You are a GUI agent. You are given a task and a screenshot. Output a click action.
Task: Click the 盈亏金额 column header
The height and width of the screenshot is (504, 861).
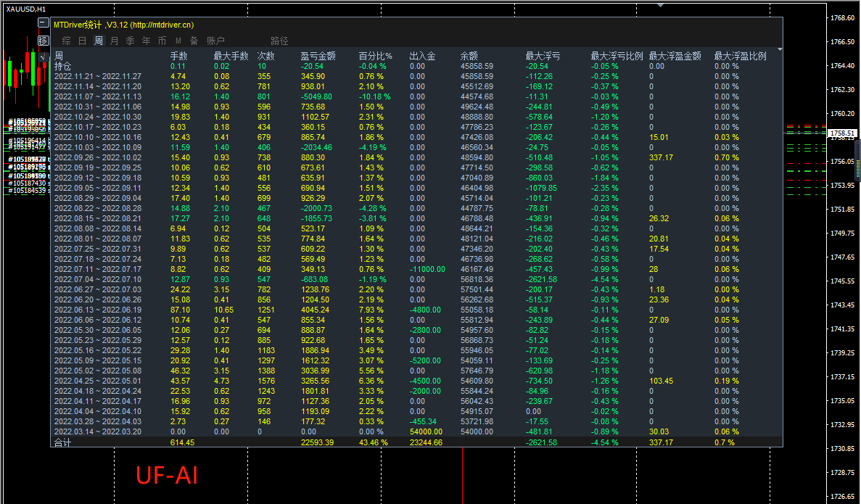(318, 56)
